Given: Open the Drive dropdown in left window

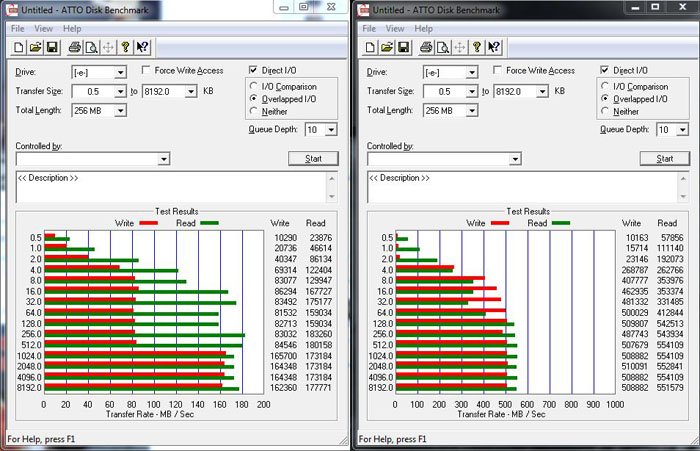Looking at the screenshot, I should tap(120, 72).
